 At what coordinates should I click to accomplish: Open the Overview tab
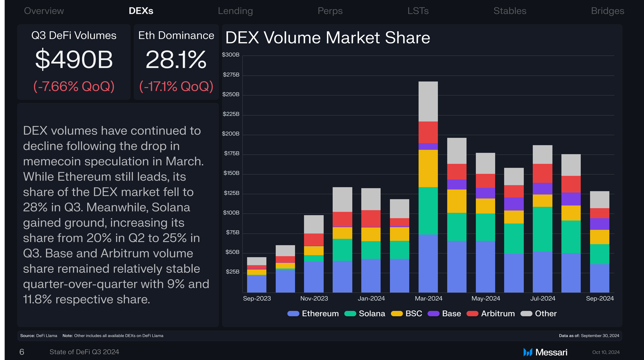point(44,11)
